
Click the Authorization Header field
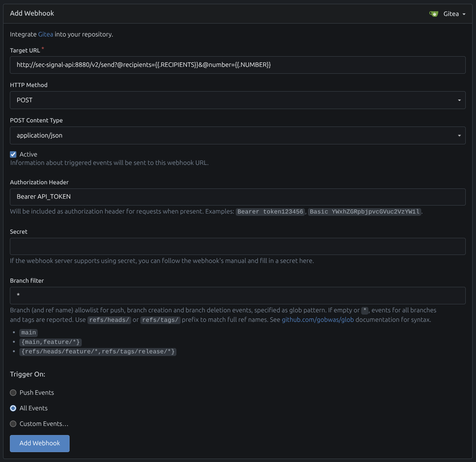(238, 197)
